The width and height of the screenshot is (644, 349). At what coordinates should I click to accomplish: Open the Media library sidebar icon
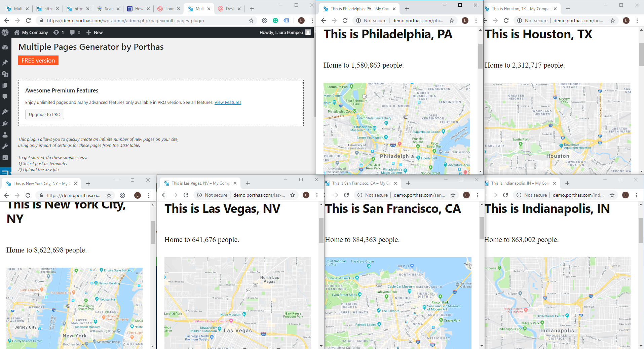(5, 74)
